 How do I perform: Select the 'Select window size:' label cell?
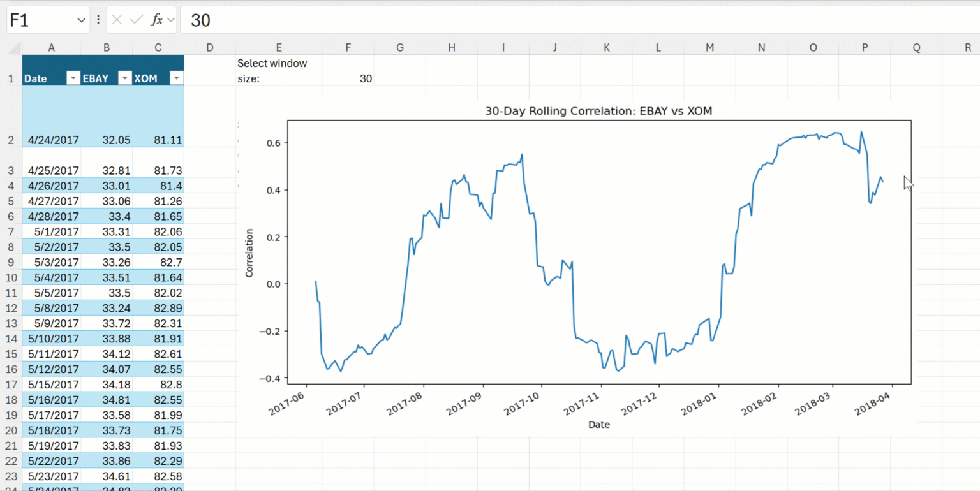(279, 70)
